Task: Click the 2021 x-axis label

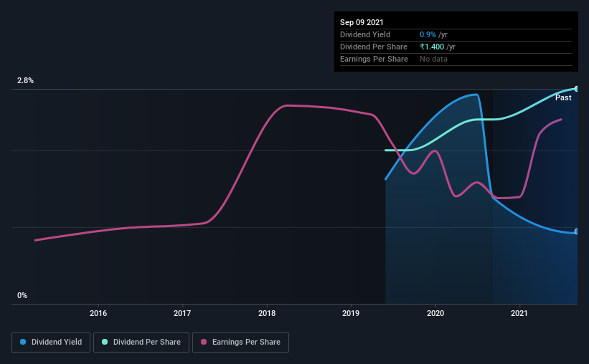Action: point(519,313)
